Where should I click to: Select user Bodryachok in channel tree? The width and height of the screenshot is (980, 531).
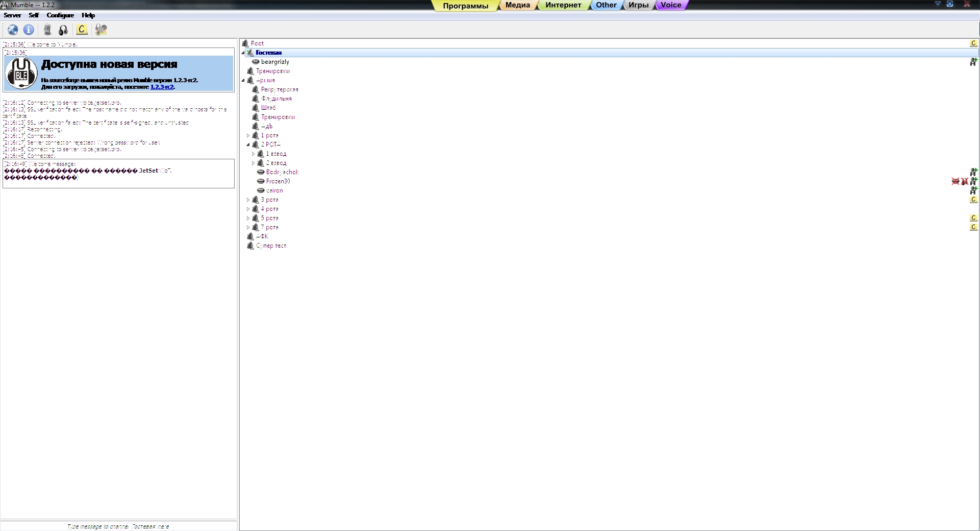(282, 172)
